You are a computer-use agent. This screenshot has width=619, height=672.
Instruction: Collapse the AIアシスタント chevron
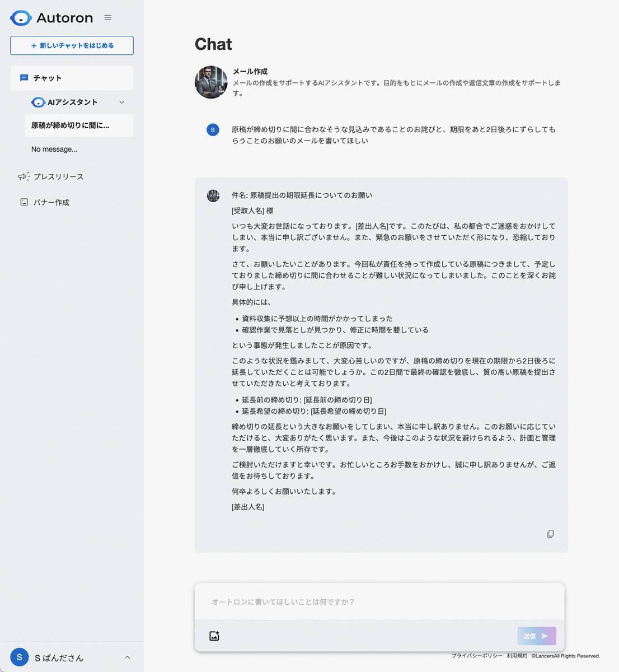pos(121,102)
